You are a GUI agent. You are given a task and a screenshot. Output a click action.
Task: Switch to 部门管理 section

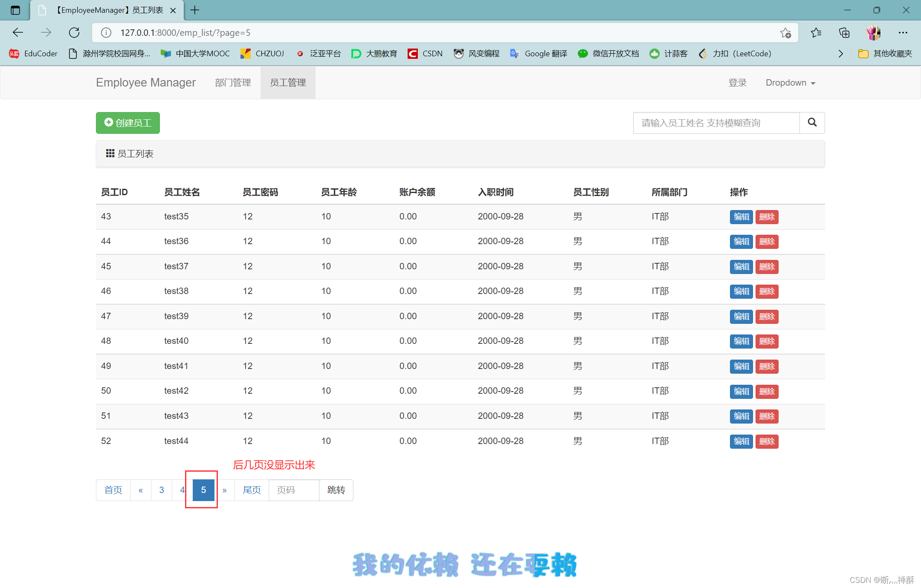point(233,82)
